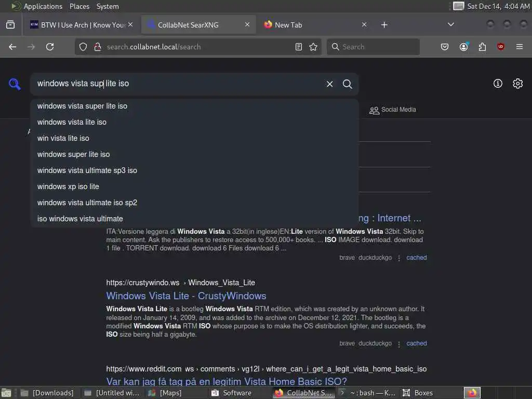Choose suggestion windows vista ultimate iso sp2
The height and width of the screenshot is (399, 532).
(194, 203)
